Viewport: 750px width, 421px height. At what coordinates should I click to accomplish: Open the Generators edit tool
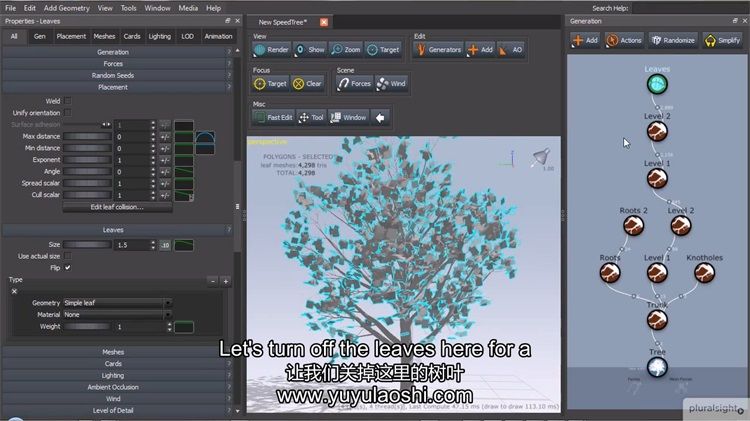439,49
